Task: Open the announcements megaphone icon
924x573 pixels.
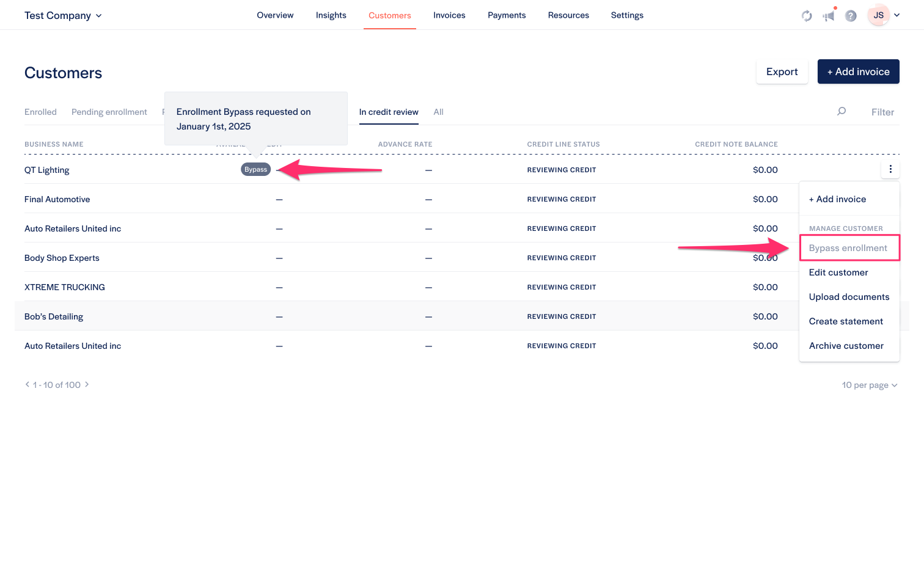Action: pos(829,16)
